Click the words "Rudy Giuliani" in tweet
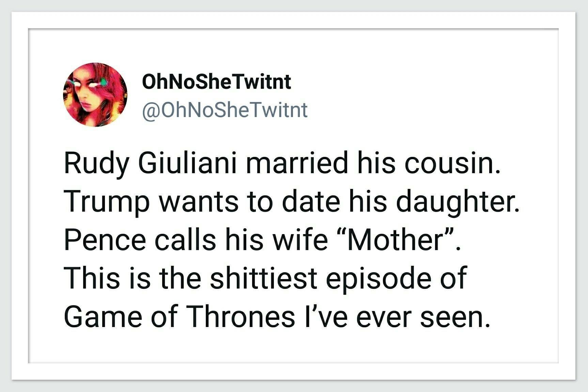 [150, 163]
